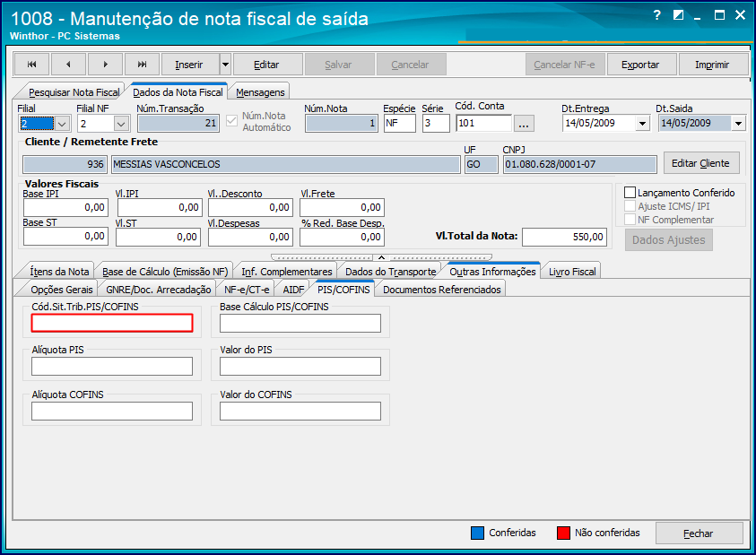Click the Série input field
Screen dimensions: 756x555
click(x=436, y=124)
